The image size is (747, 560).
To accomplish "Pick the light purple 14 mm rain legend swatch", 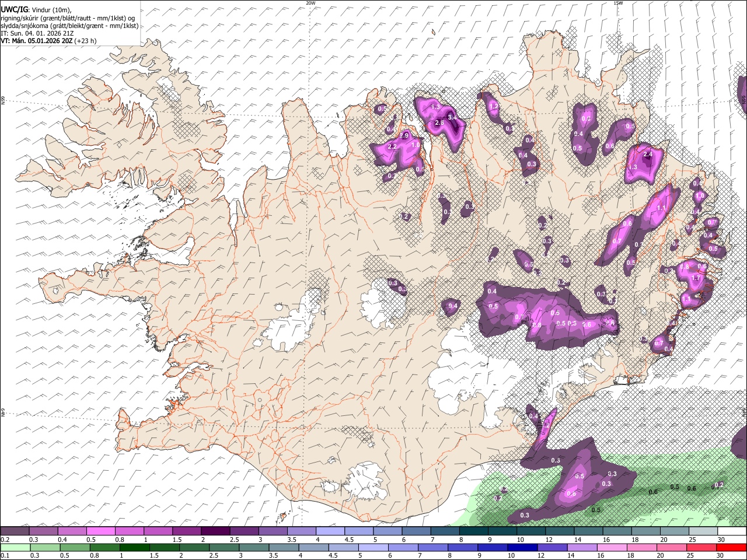I will [x=582, y=548].
